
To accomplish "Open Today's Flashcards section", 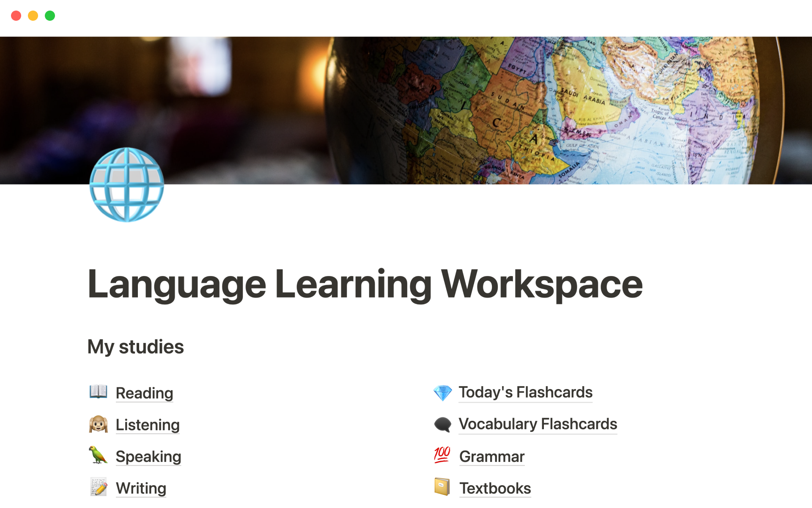I will (x=524, y=392).
